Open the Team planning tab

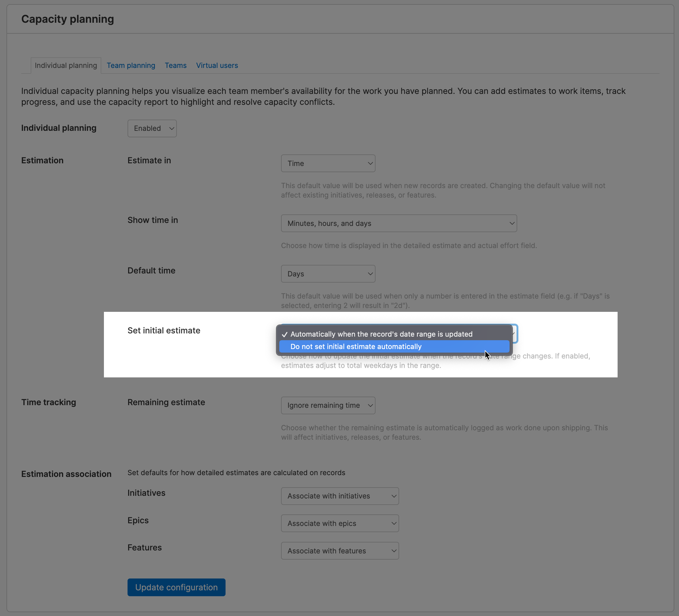[x=131, y=65]
